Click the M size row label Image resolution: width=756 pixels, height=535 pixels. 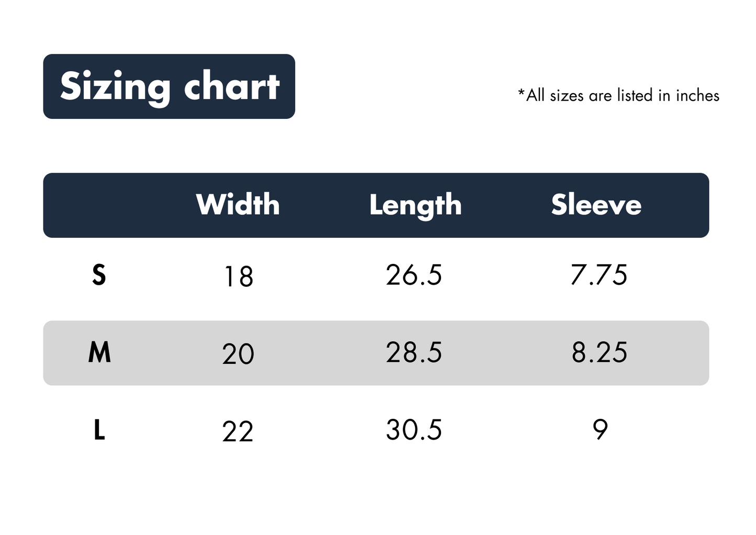[99, 352]
